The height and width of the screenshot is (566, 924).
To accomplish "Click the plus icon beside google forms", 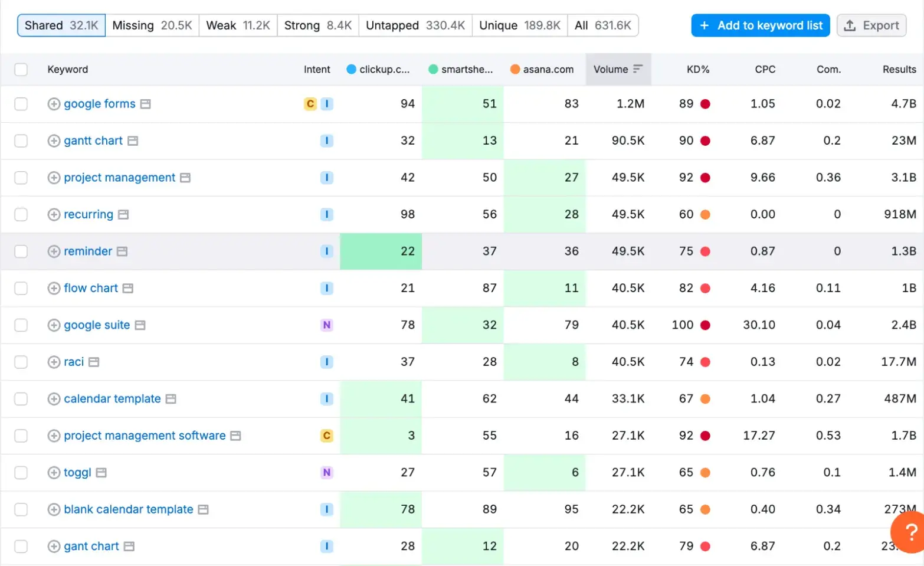I will [54, 104].
